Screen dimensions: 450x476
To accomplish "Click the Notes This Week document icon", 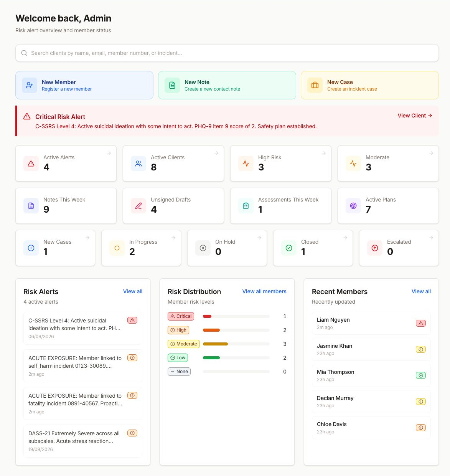I will click(x=31, y=206).
